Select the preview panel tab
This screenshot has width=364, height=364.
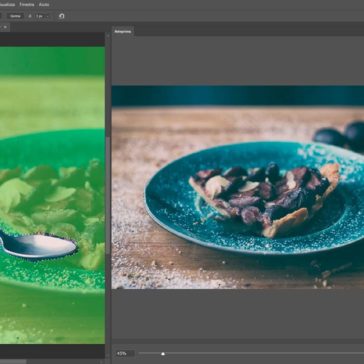click(123, 32)
